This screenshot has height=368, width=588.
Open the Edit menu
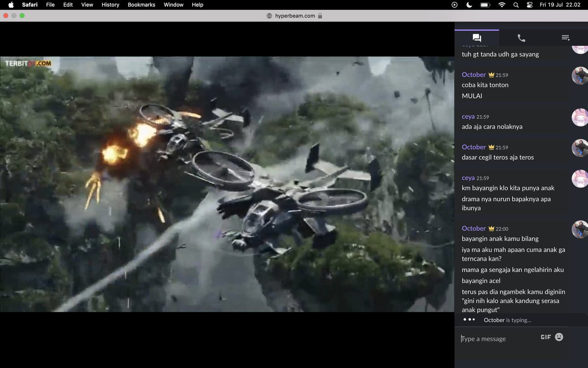[68, 4]
